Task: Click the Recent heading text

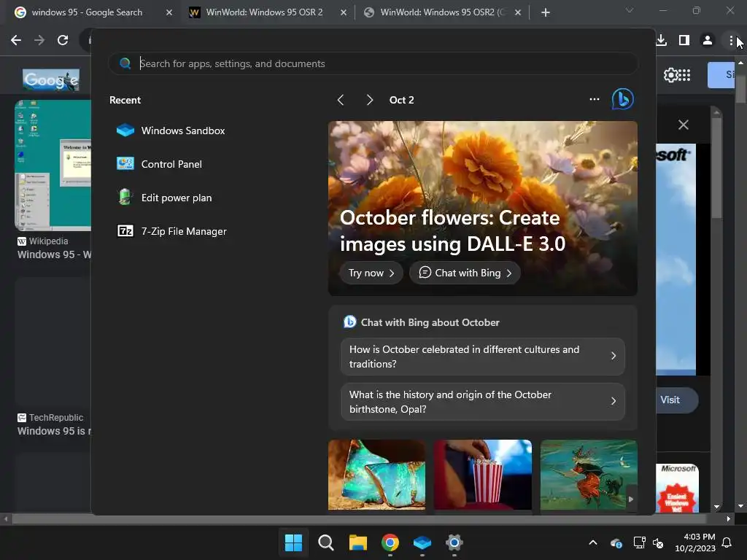Action: [125, 100]
